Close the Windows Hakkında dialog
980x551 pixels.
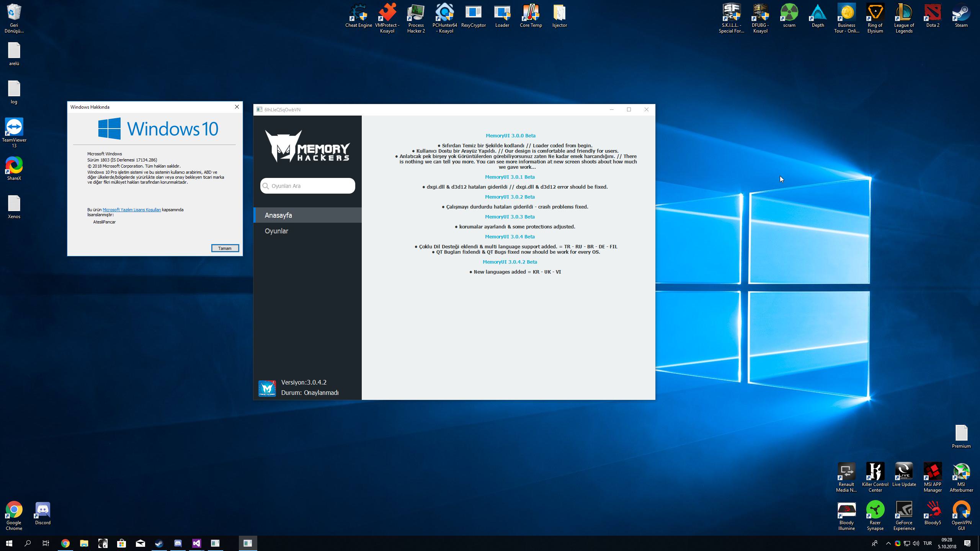(237, 107)
